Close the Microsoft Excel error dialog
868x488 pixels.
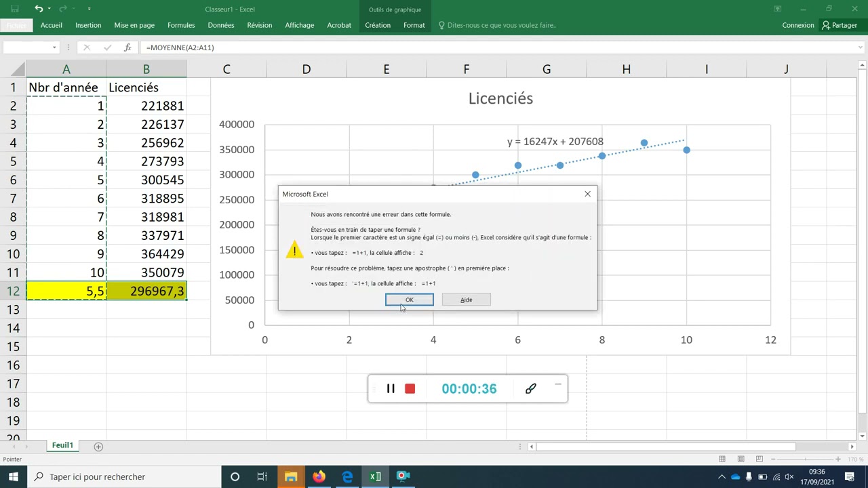pos(587,194)
